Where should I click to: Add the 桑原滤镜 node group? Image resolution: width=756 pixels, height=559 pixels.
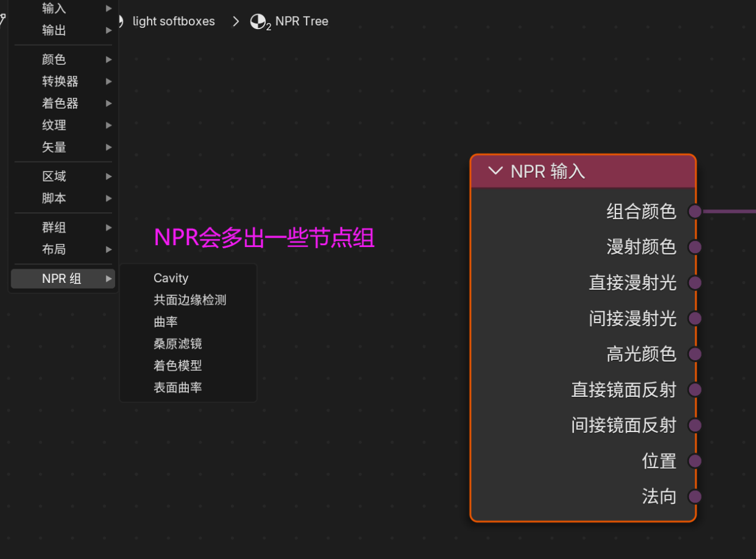click(188, 344)
